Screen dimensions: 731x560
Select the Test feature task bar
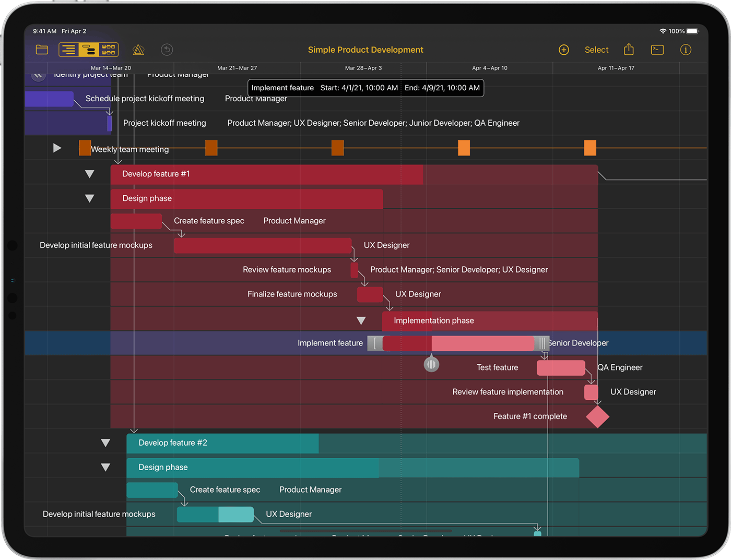coord(561,368)
